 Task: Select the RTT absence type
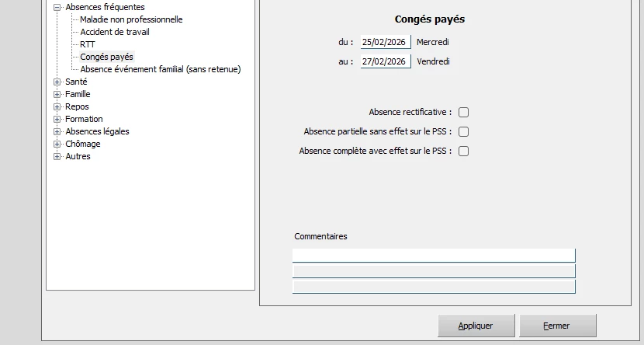pos(88,44)
